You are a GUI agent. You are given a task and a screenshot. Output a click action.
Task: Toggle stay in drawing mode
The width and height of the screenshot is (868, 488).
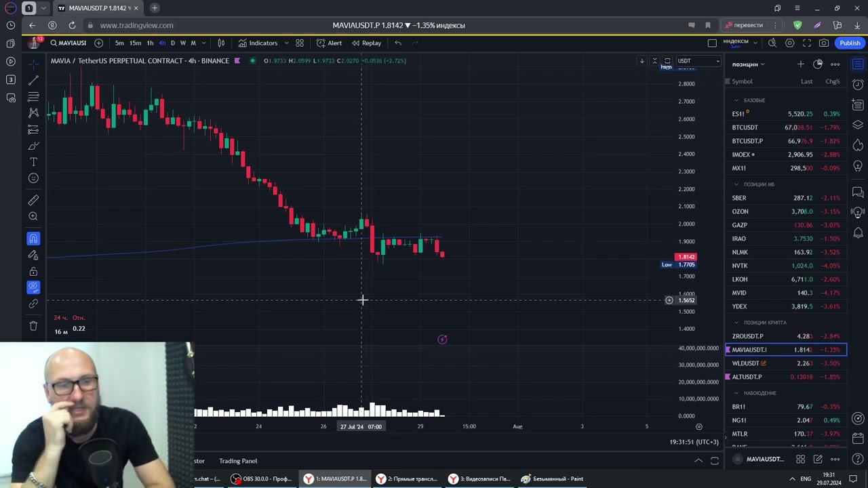coord(33,255)
